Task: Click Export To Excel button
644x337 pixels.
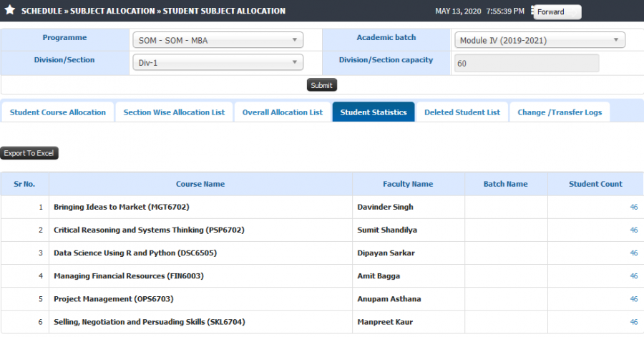Action: click(x=29, y=153)
